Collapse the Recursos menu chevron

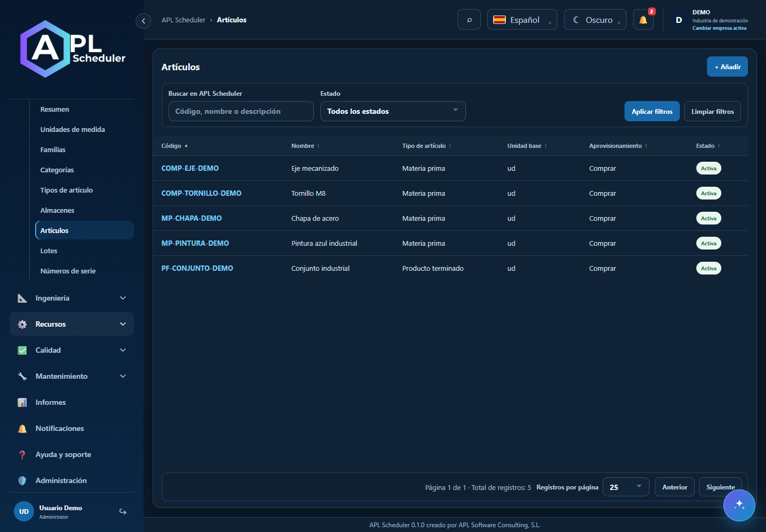123,325
